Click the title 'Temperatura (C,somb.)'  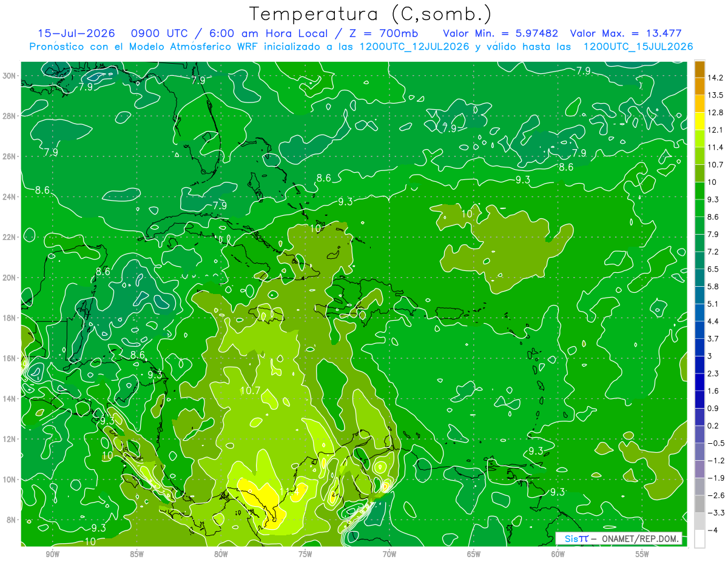[x=371, y=14]
